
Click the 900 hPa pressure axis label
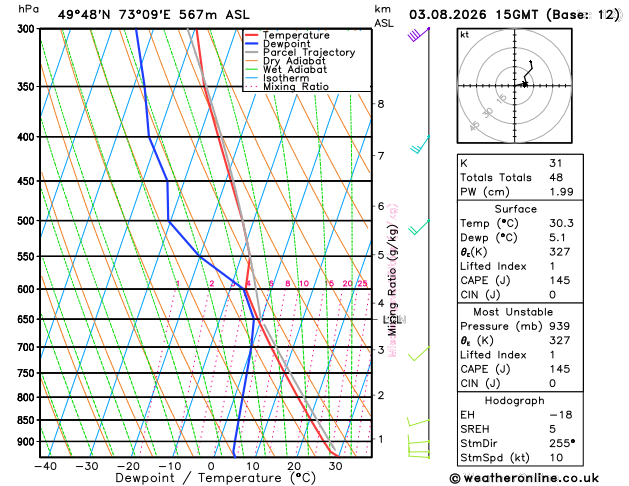pyautogui.click(x=26, y=442)
